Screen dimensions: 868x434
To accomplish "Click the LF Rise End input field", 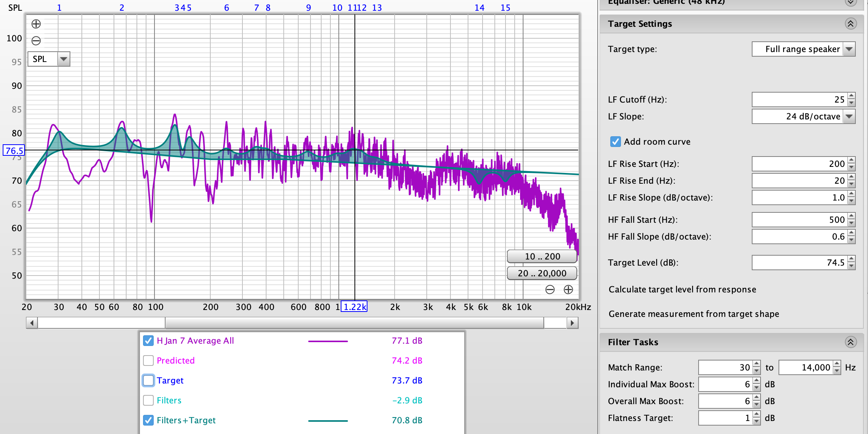I will (x=800, y=181).
